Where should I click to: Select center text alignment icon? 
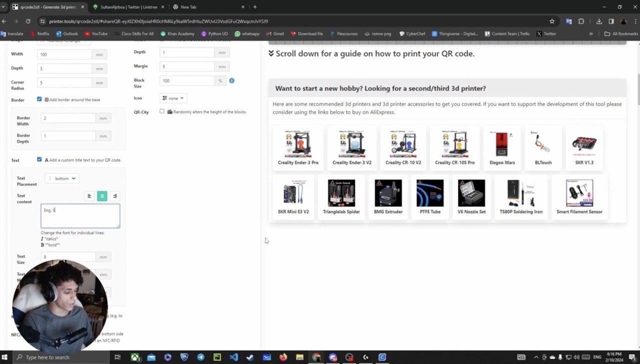(x=102, y=196)
